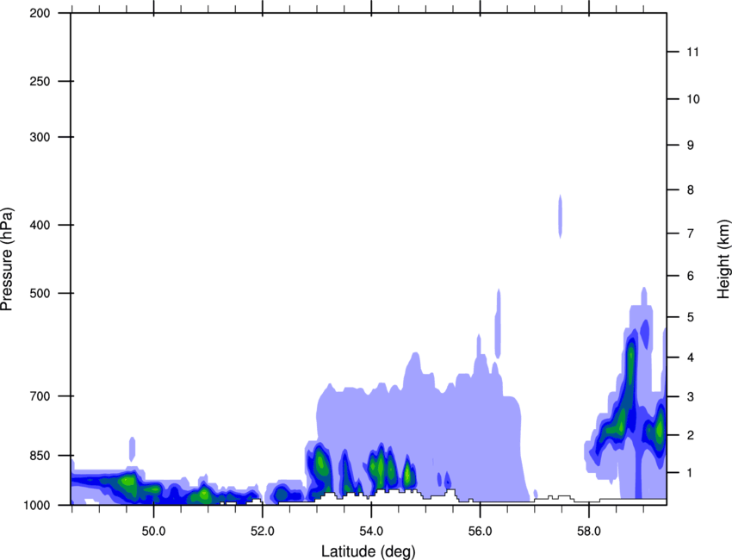Click height tick label 4

691,358
